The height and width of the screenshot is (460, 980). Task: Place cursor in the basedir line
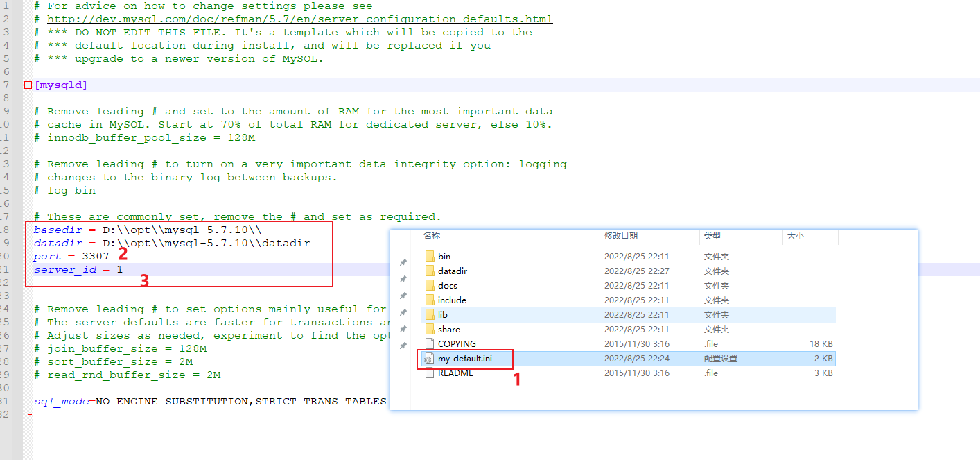pyautogui.click(x=148, y=230)
